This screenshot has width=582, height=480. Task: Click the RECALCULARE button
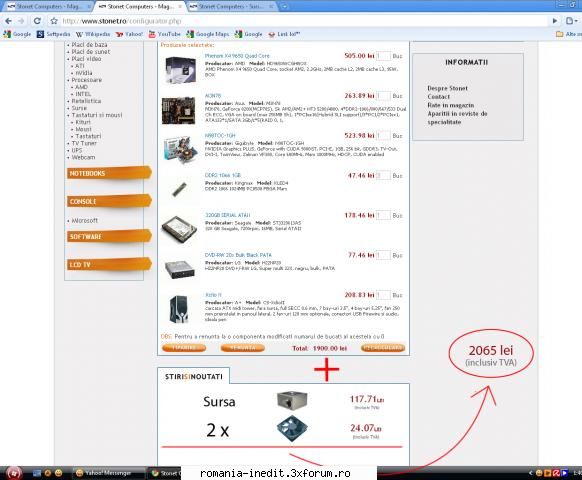click(383, 348)
